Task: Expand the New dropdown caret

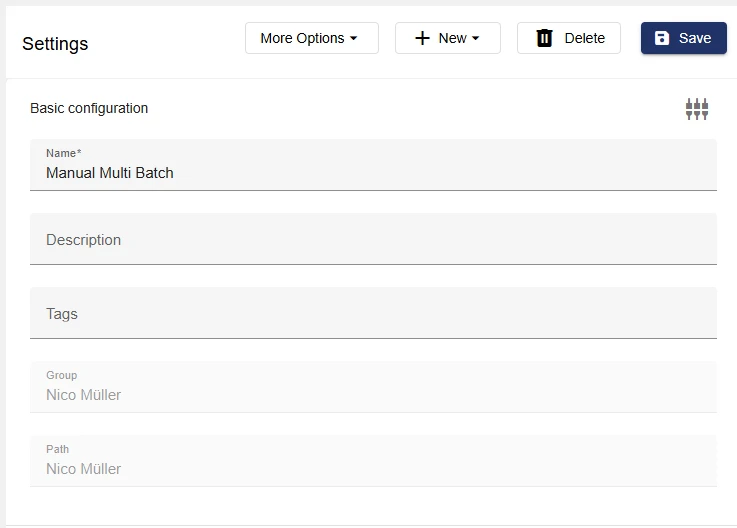Action: pyautogui.click(x=476, y=39)
